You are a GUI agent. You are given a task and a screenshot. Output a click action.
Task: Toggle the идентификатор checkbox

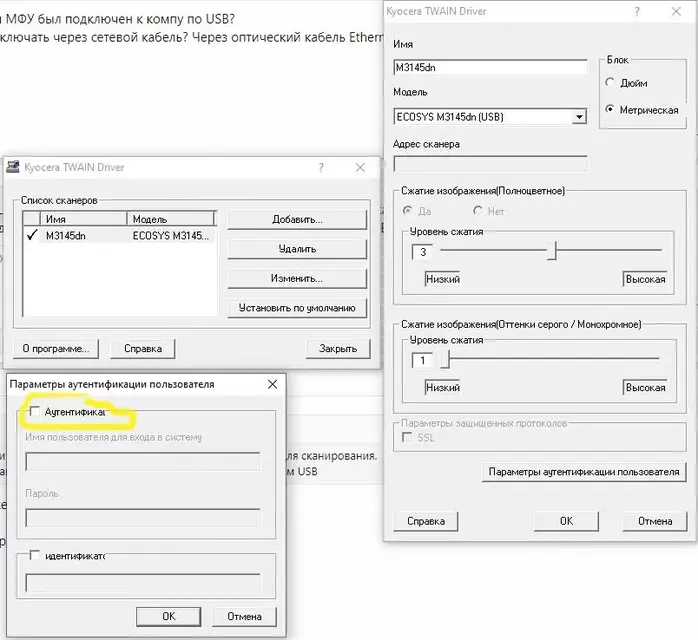pyautogui.click(x=35, y=555)
